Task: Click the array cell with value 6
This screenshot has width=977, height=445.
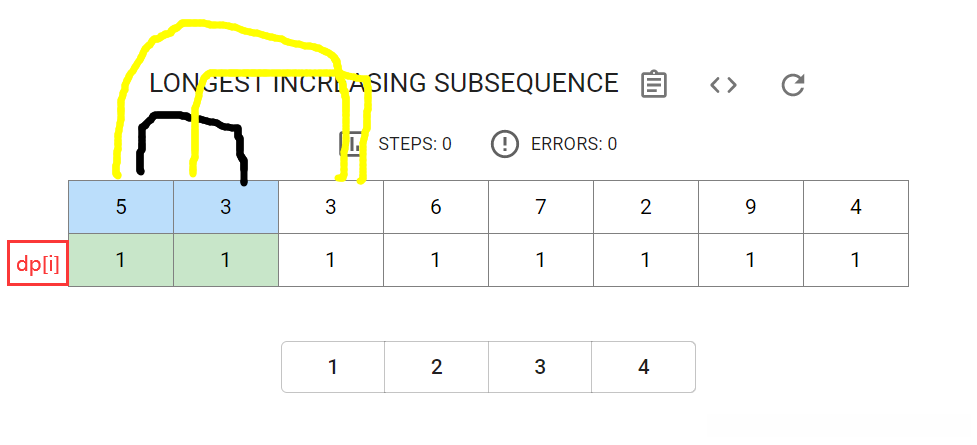Action: pyautogui.click(x=436, y=207)
